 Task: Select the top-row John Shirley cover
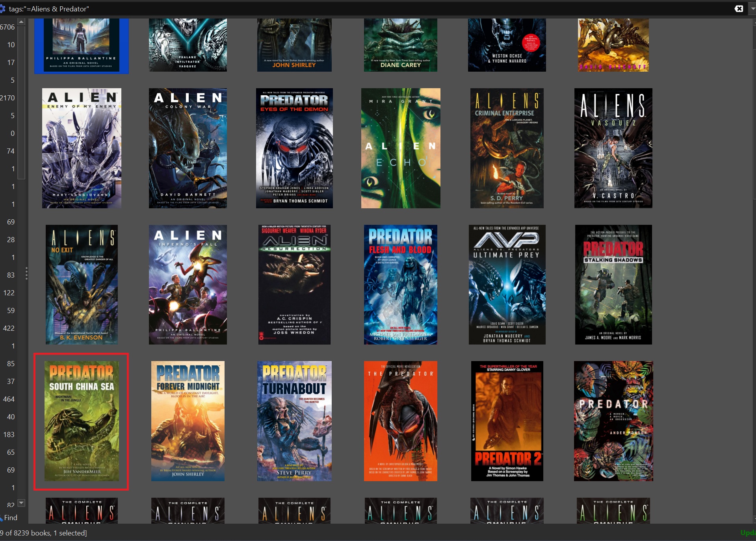click(x=294, y=45)
